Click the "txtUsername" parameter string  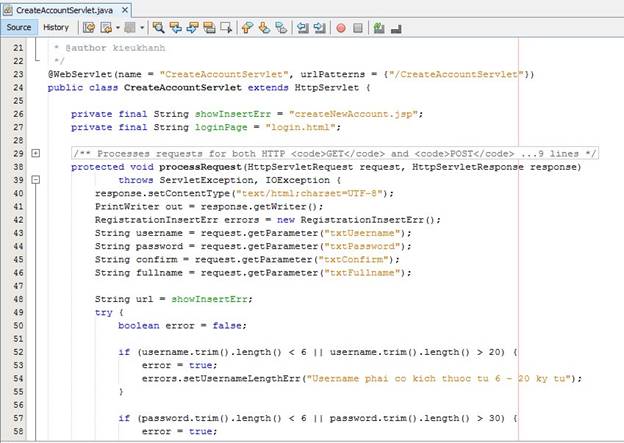click(x=362, y=233)
